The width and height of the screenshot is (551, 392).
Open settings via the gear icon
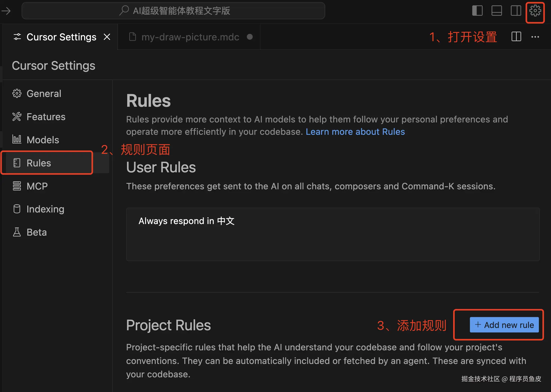535,11
